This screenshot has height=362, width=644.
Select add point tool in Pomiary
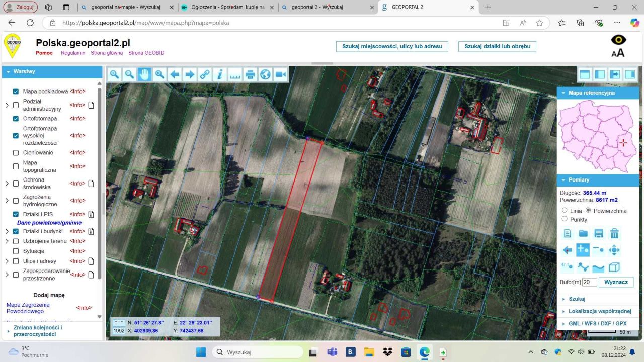[583, 250]
